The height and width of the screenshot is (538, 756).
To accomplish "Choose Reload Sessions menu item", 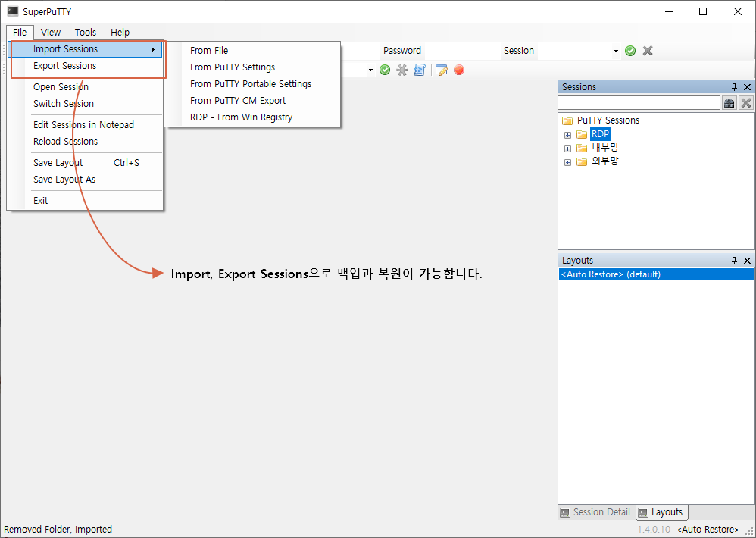I will [x=86, y=142].
